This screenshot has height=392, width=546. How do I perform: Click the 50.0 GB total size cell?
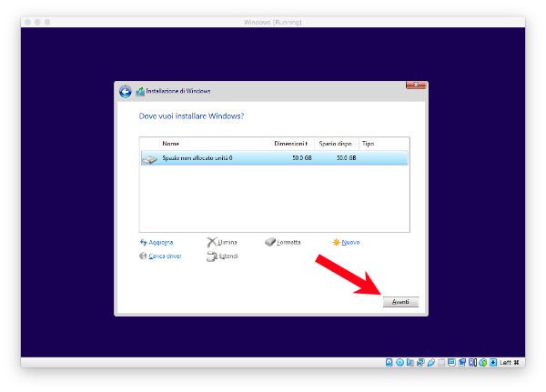[302, 157]
